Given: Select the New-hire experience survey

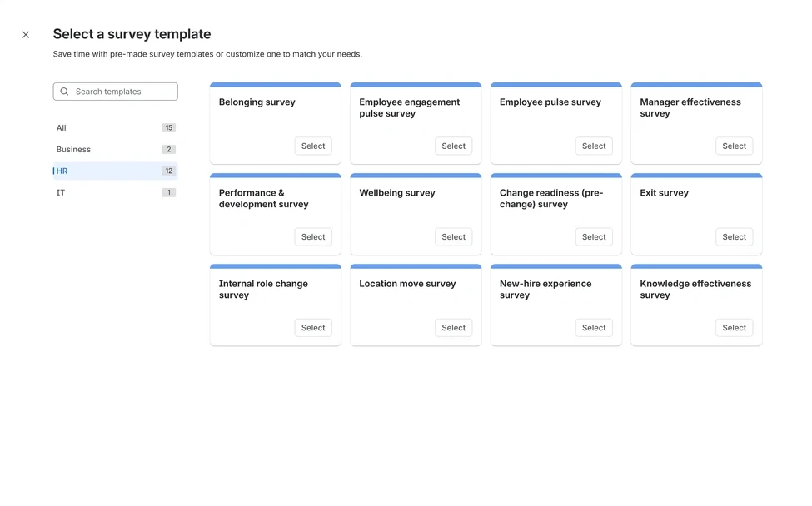Looking at the screenshot, I should pos(593,327).
